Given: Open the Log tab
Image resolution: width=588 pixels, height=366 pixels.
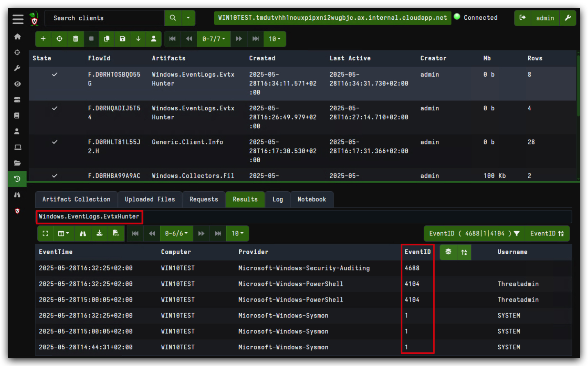Looking at the screenshot, I should pos(278,199).
